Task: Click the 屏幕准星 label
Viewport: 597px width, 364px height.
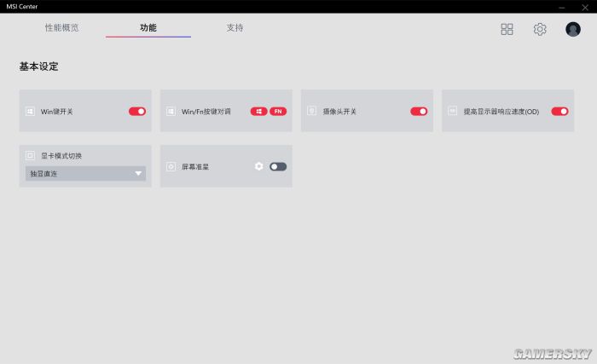Action: coord(195,167)
